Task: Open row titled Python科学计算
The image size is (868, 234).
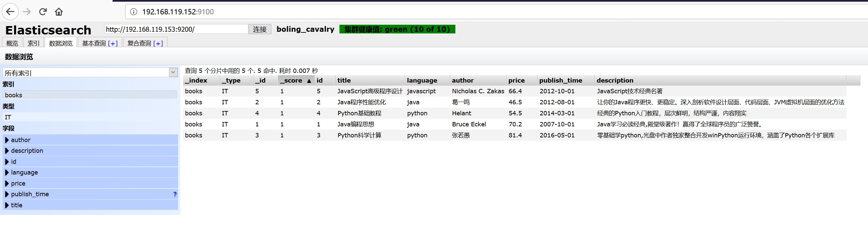Action: click(359, 135)
